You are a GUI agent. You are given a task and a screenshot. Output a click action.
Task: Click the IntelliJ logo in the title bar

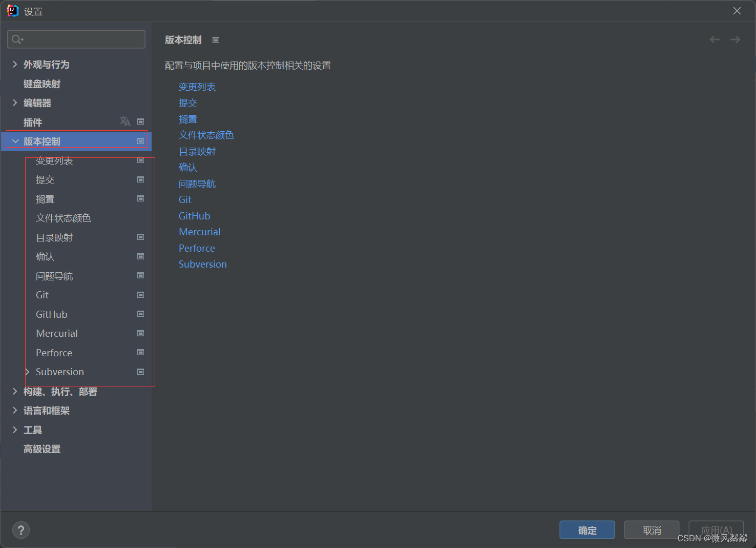(x=13, y=11)
